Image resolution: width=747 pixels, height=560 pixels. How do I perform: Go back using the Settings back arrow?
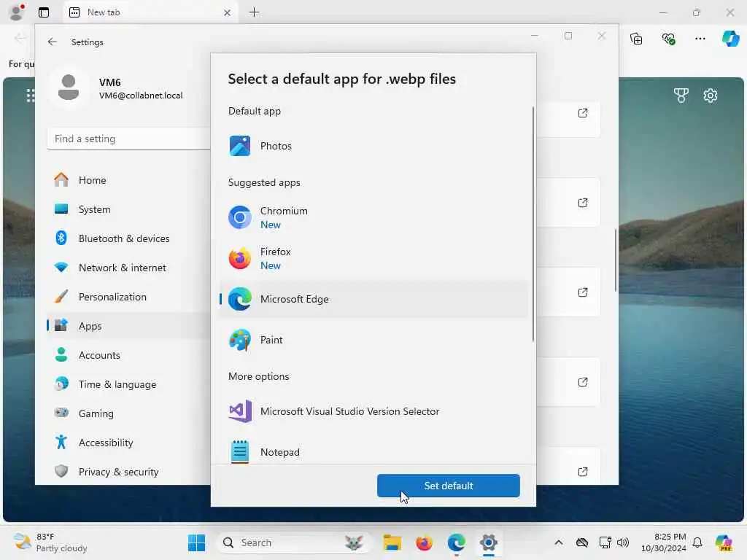click(x=53, y=42)
